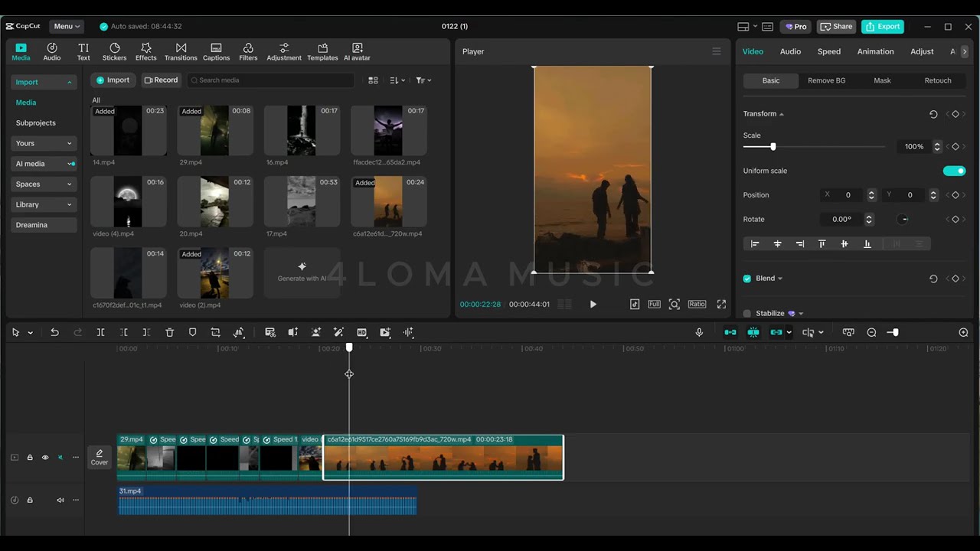
Task: Toggle clip linkage button
Action: (776, 332)
